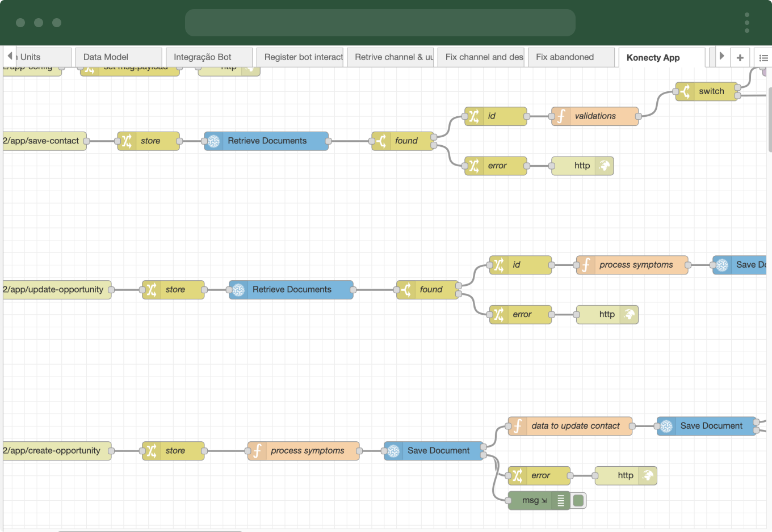Toggle the msg debug node enable button
The image size is (772, 532).
click(x=578, y=501)
